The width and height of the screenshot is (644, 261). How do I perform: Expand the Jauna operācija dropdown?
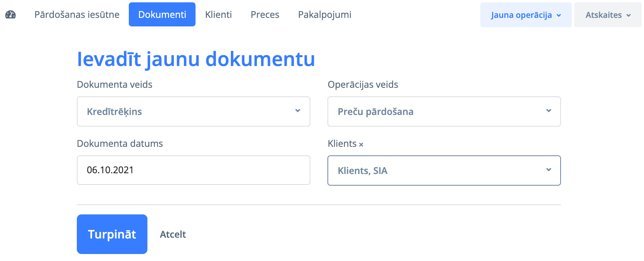click(x=526, y=15)
